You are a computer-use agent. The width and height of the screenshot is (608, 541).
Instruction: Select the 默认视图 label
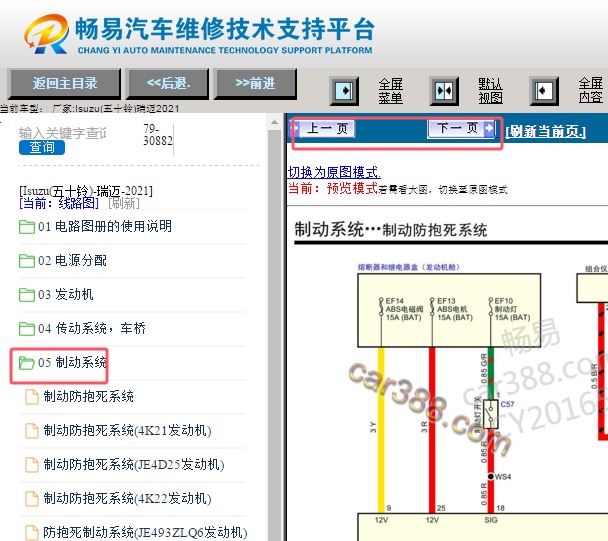tap(491, 91)
